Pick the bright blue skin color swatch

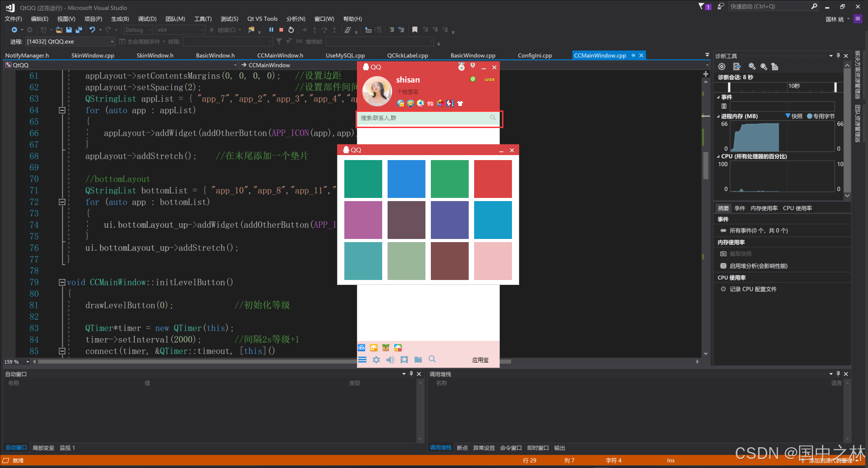click(x=406, y=179)
